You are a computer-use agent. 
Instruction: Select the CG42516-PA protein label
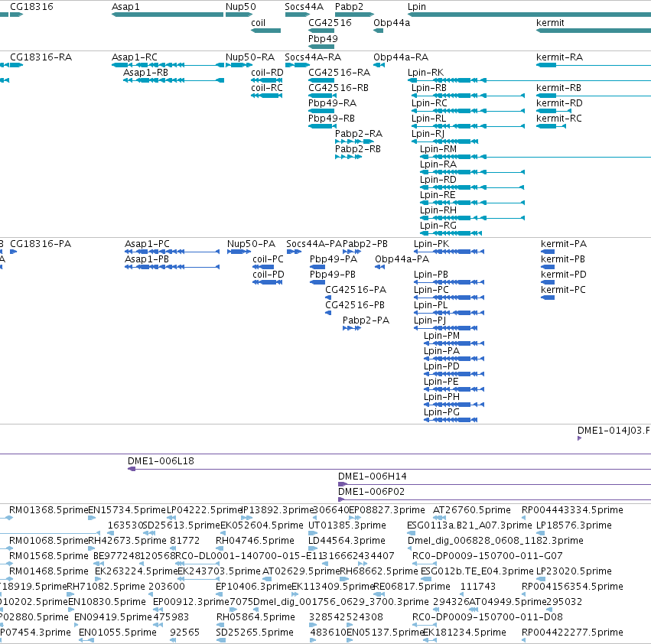pyautogui.click(x=356, y=289)
